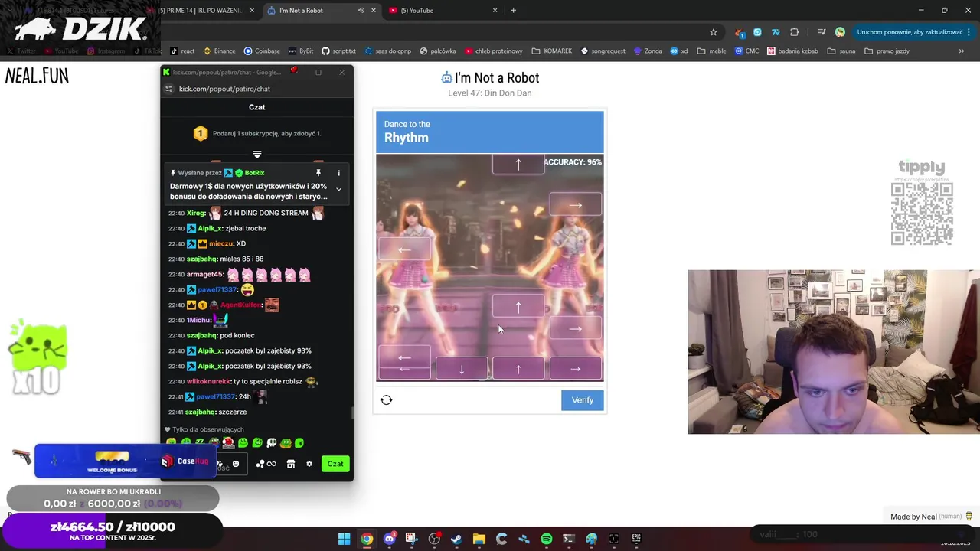Switch to the PRIME 14 IRL tab
Image resolution: width=980 pixels, height=551 pixels.
click(201, 11)
